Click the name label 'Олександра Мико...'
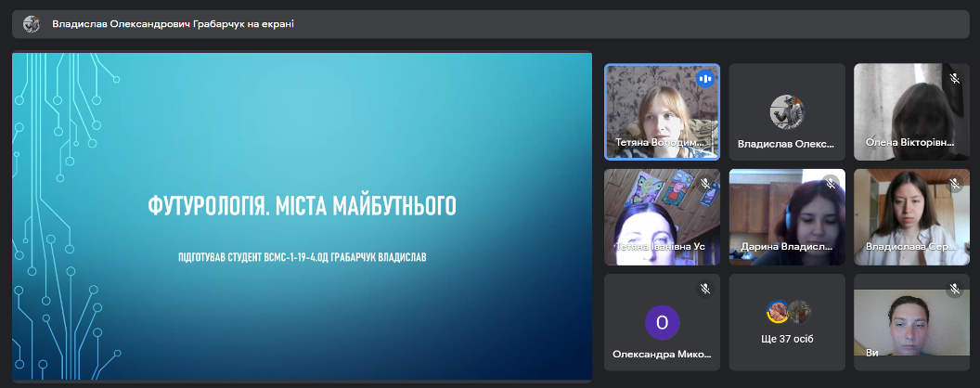 pos(662,355)
